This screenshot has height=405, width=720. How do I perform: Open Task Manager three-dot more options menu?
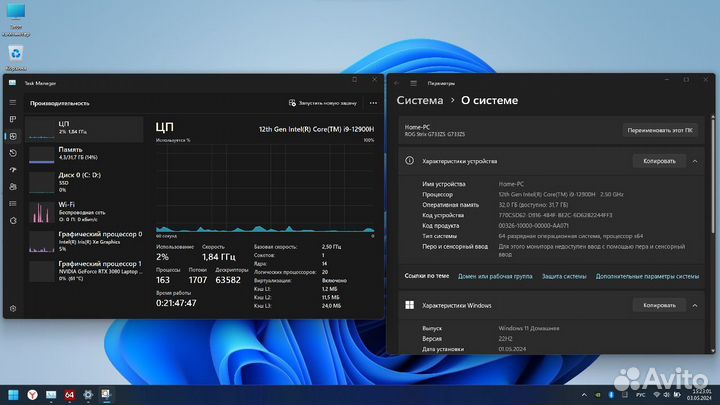372,102
